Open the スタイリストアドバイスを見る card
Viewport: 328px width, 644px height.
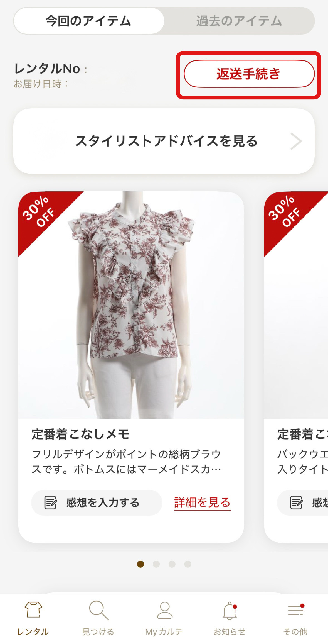tap(164, 141)
